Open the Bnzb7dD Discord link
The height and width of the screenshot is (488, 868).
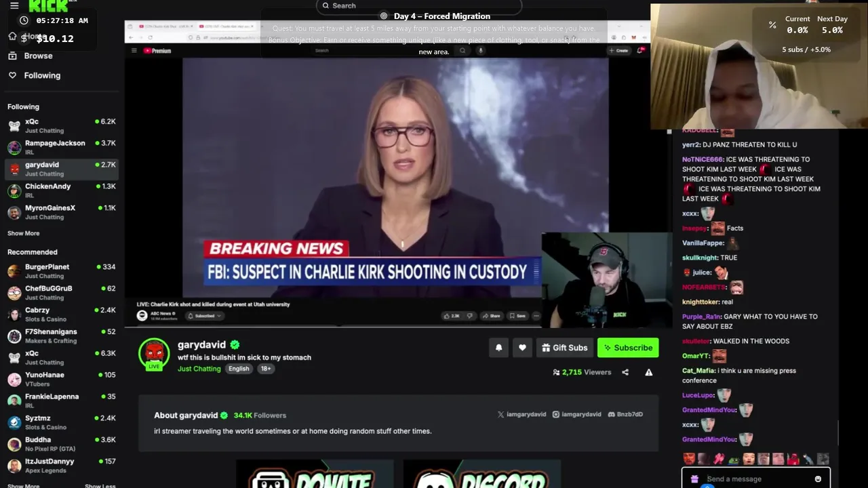pyautogui.click(x=625, y=414)
